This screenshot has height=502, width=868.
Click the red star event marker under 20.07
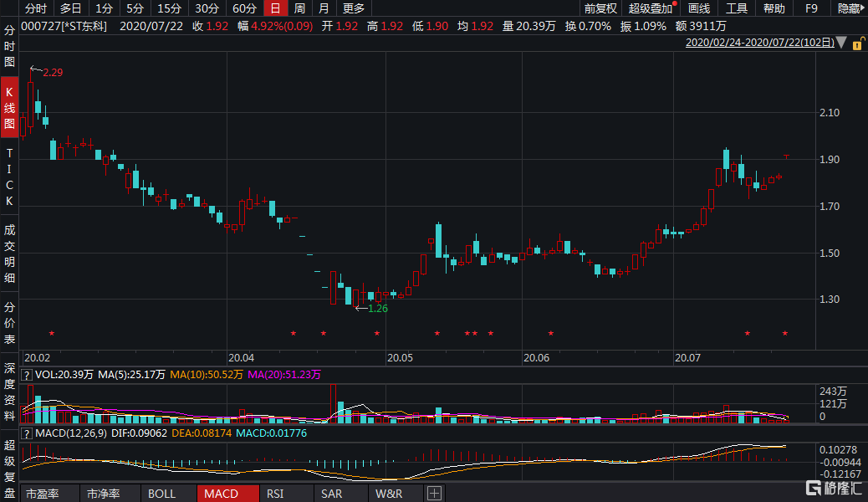(x=747, y=335)
